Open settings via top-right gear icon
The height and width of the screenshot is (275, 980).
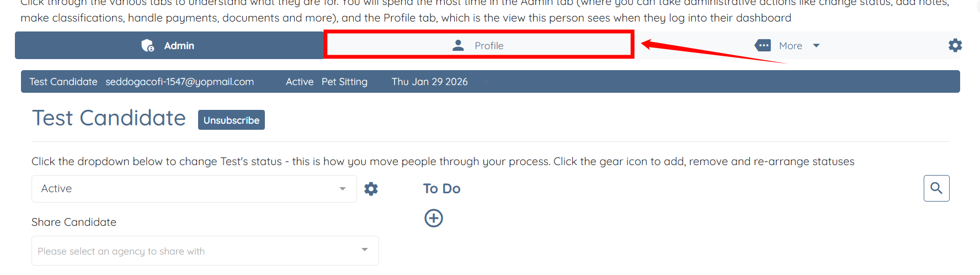pos(955,45)
